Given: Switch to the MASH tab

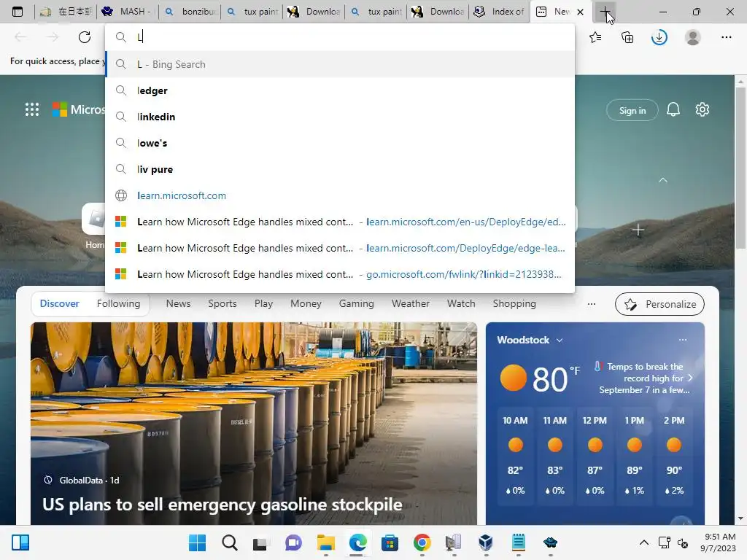Looking at the screenshot, I should [127, 12].
